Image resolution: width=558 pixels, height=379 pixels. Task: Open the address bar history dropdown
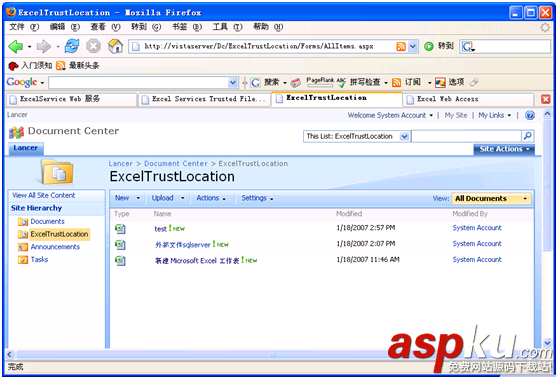[412, 47]
